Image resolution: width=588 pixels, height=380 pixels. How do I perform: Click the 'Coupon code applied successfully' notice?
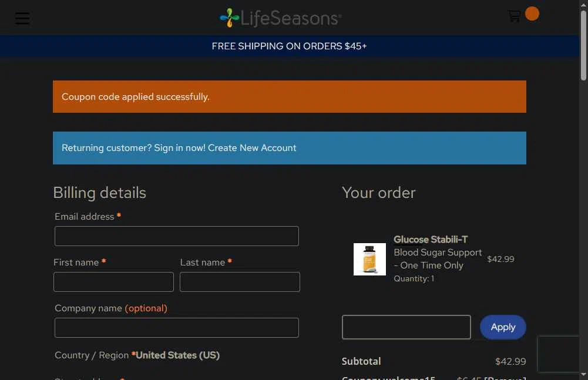point(290,96)
